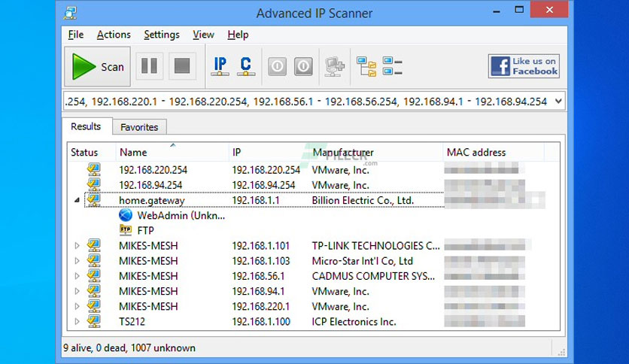
Task: Expand the MIKES-MESH 192.168.1.103 row
Action: [77, 260]
